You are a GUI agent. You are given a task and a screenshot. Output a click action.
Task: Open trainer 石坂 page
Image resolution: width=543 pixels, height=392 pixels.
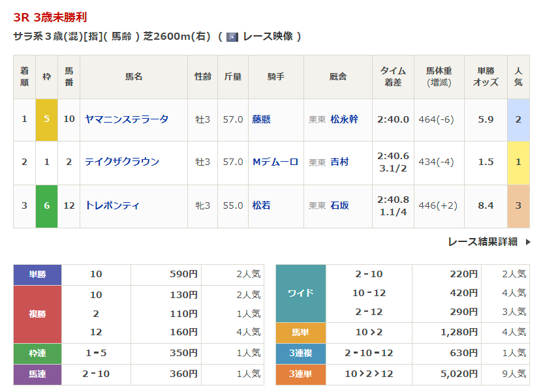pos(339,205)
